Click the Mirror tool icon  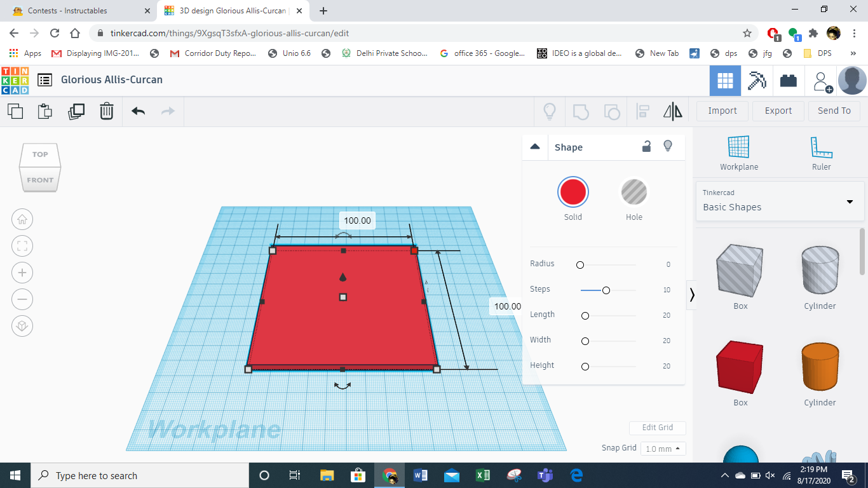coord(673,112)
